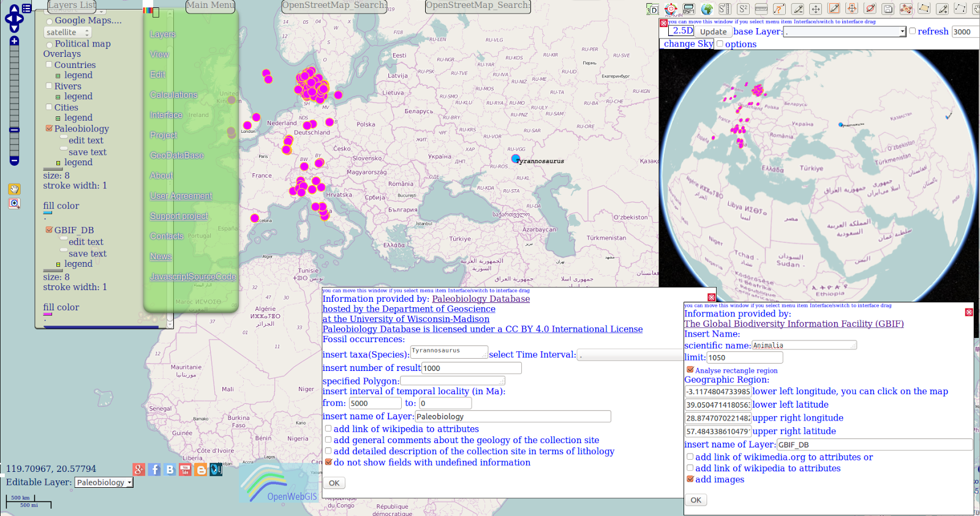This screenshot has height=516, width=980.
Task: Uncheck the Paleobiology layer checkbox
Action: tap(50, 129)
